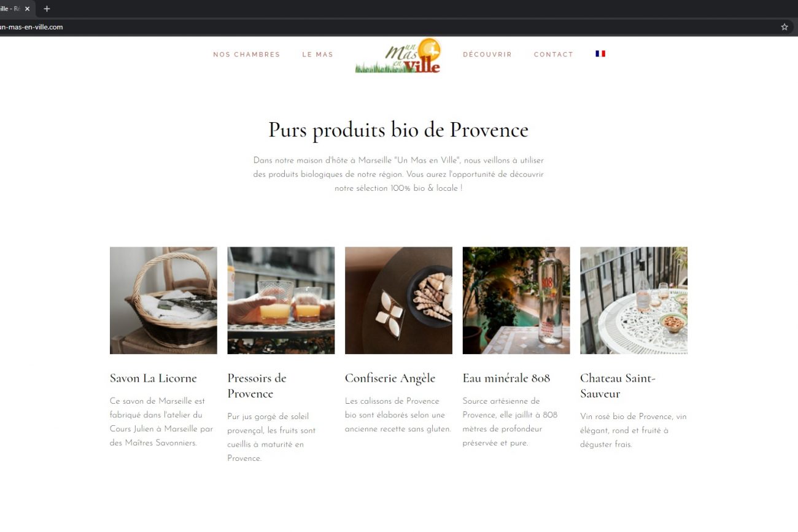Open the Chateau Saint-Sauveur table photo

click(633, 301)
